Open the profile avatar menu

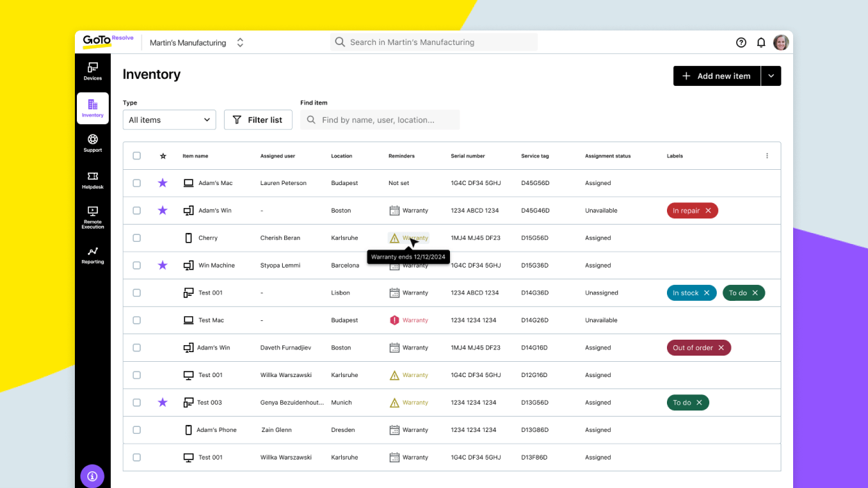(781, 42)
